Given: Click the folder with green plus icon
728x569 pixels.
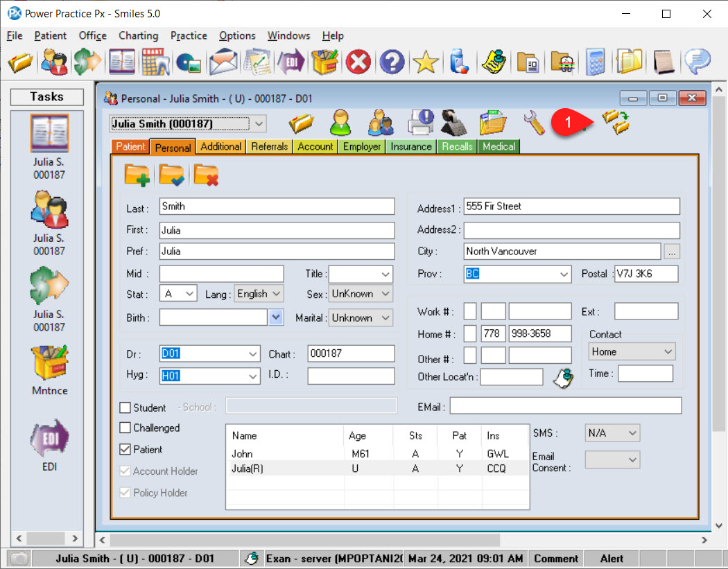Looking at the screenshot, I should click(137, 175).
